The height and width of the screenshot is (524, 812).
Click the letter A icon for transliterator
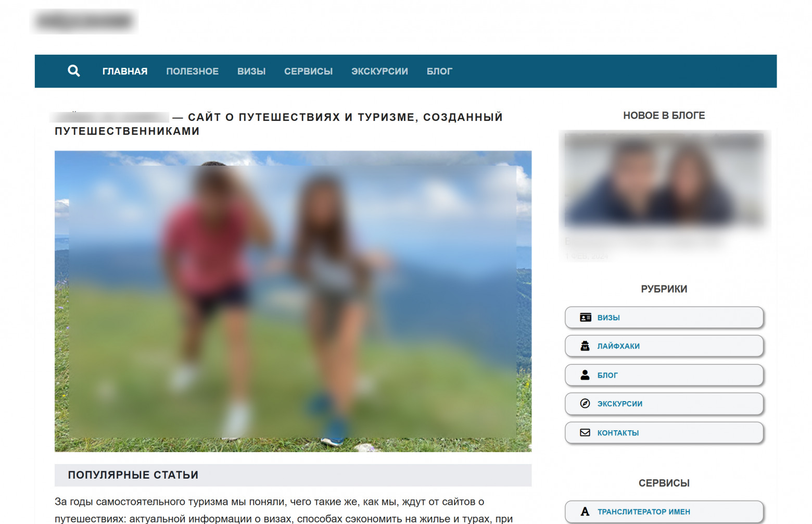(585, 511)
